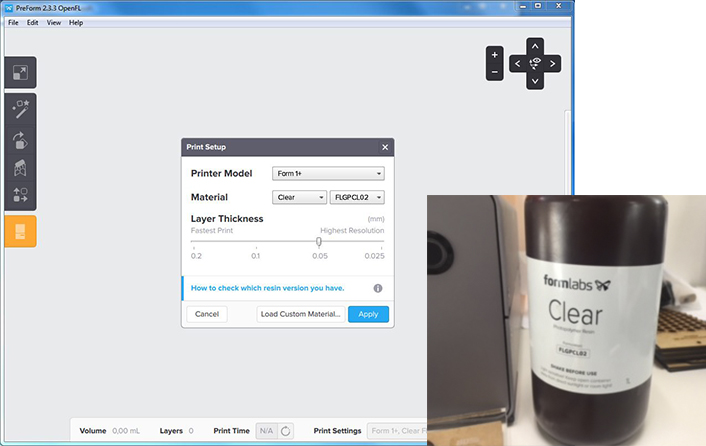Set layer thickness to 0.025 tick

pos(382,248)
